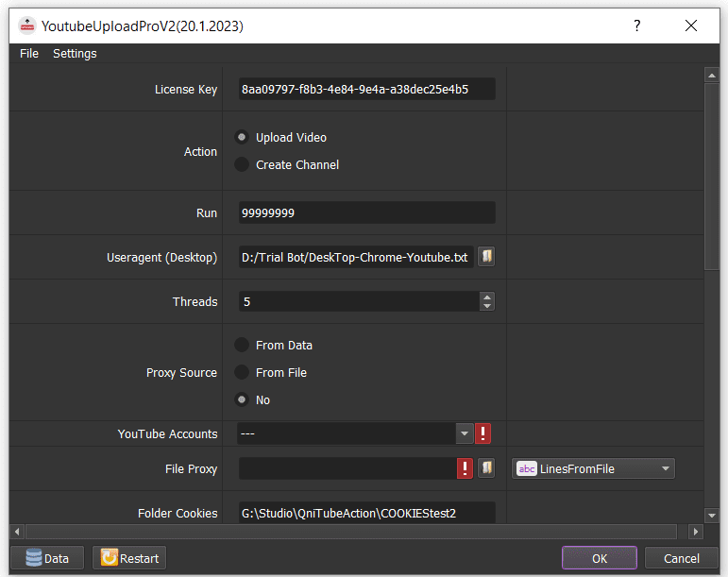Click the Action label
Screen dimensions: 728x577
pos(200,151)
